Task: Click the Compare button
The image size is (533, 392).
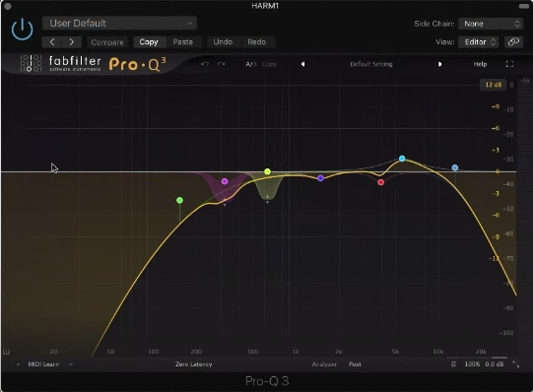Action: click(x=107, y=42)
